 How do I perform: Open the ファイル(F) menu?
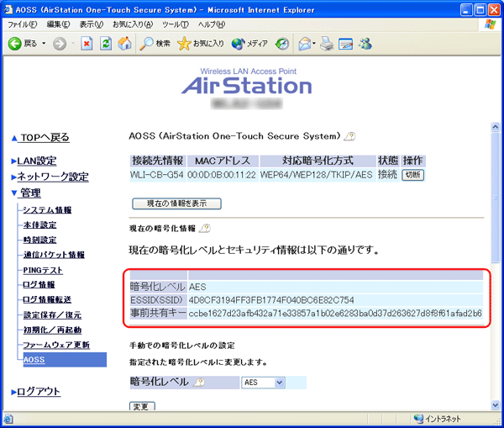(23, 24)
